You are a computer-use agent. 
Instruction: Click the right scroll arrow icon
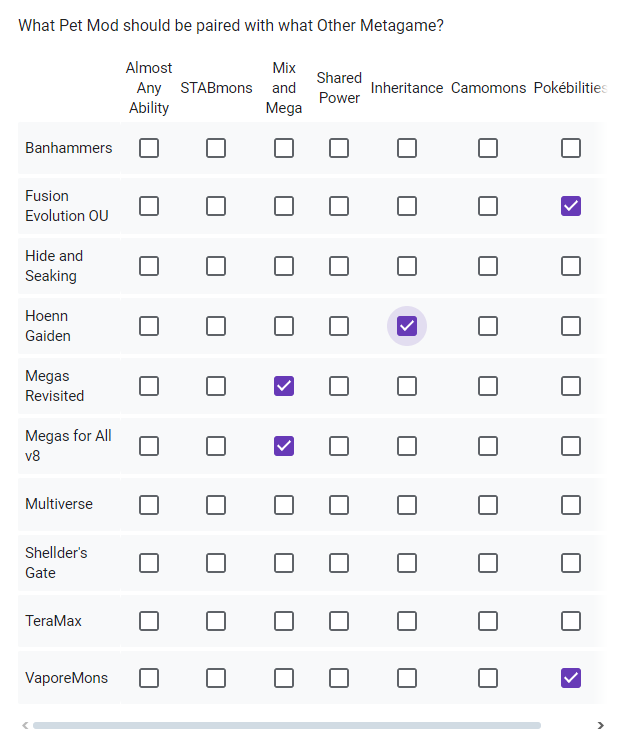pyautogui.click(x=600, y=726)
